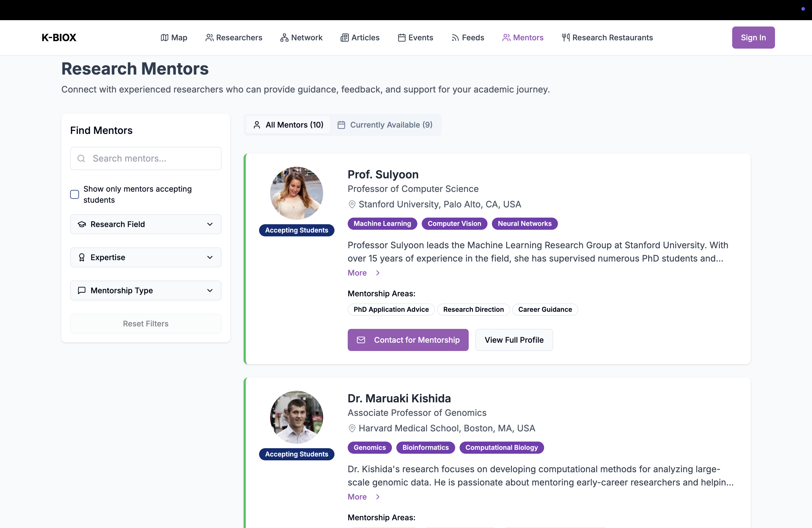Image resolution: width=812 pixels, height=528 pixels.
Task: Open the Expertise dropdown
Action: click(x=146, y=257)
